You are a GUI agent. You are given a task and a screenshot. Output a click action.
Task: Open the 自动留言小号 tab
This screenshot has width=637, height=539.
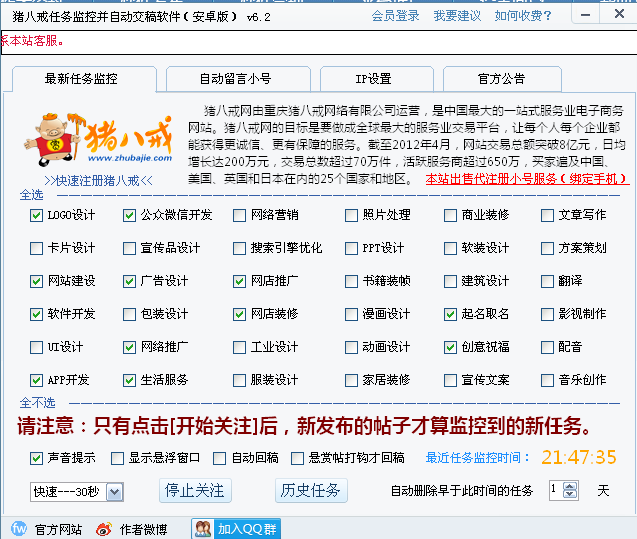point(236,78)
